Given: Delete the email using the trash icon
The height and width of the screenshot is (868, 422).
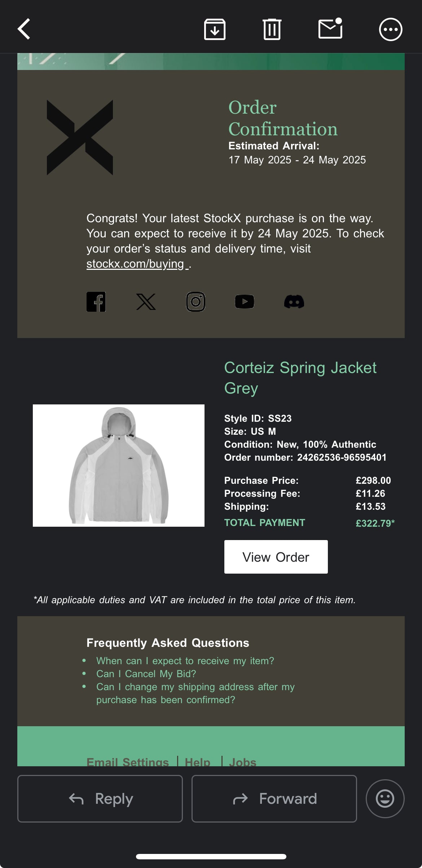Looking at the screenshot, I should 272,29.
